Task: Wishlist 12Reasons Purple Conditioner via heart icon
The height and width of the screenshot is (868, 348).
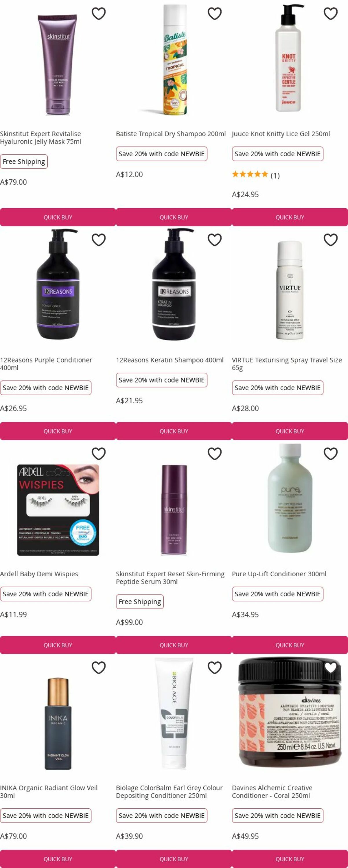Action: [x=99, y=240]
